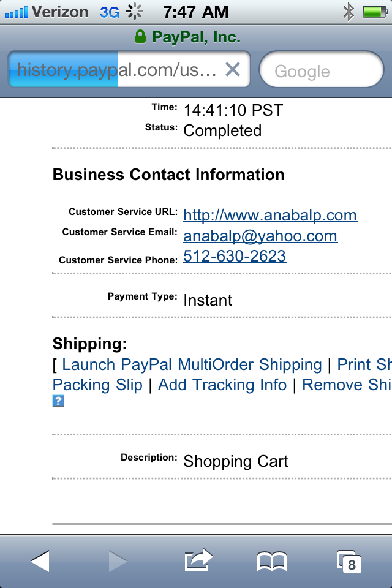Launch PayPal MultiOrder Shipping link
392x588 pixels.
click(192, 365)
